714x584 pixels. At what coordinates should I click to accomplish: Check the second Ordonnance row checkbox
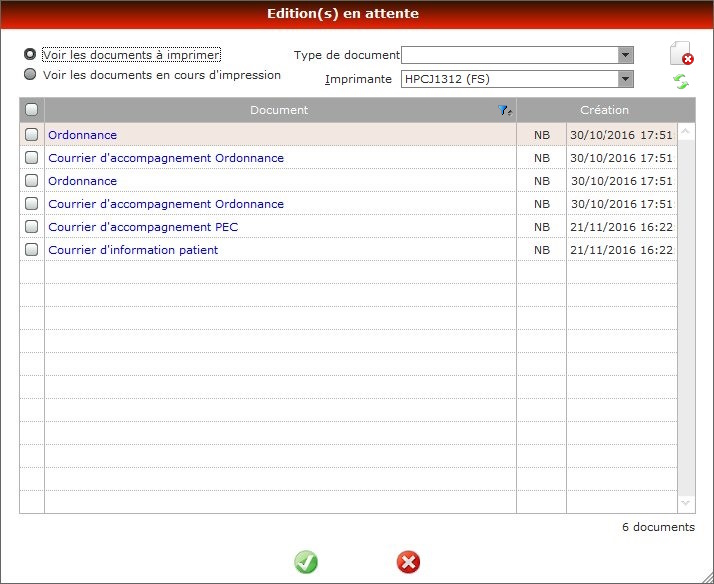pyautogui.click(x=31, y=180)
